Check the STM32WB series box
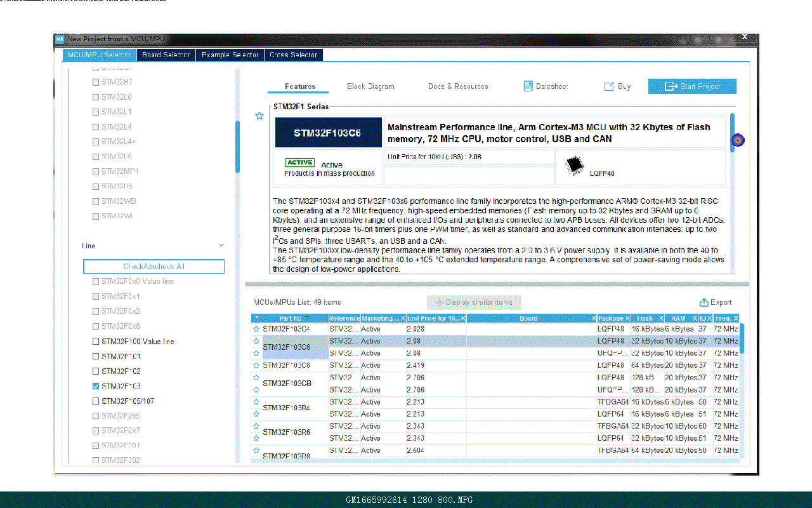Viewport: 812px width, 508px height. click(96, 201)
